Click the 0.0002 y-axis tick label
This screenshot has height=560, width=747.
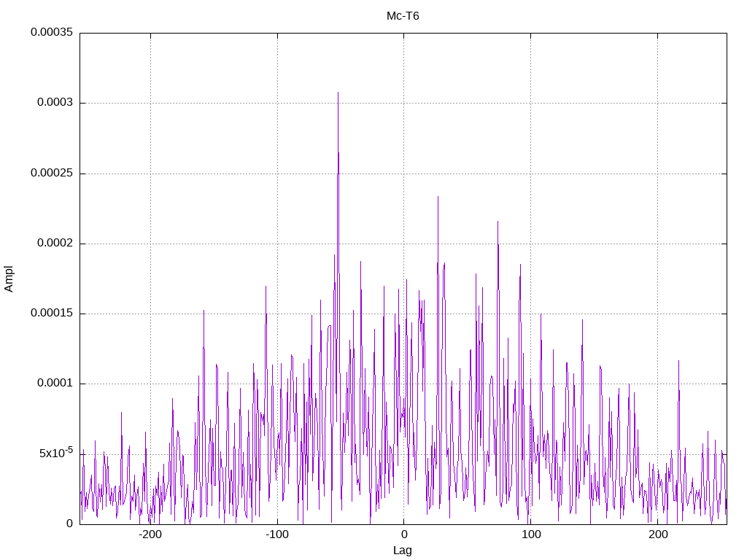coord(55,244)
